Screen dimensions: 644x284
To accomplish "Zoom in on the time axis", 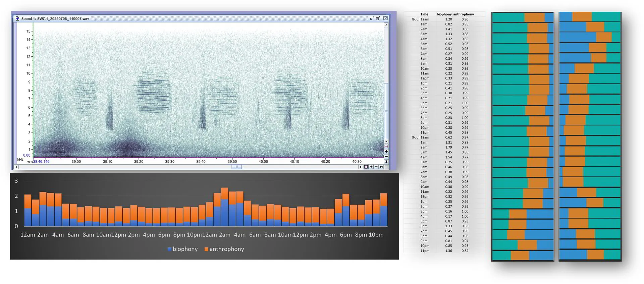I will [x=371, y=167].
